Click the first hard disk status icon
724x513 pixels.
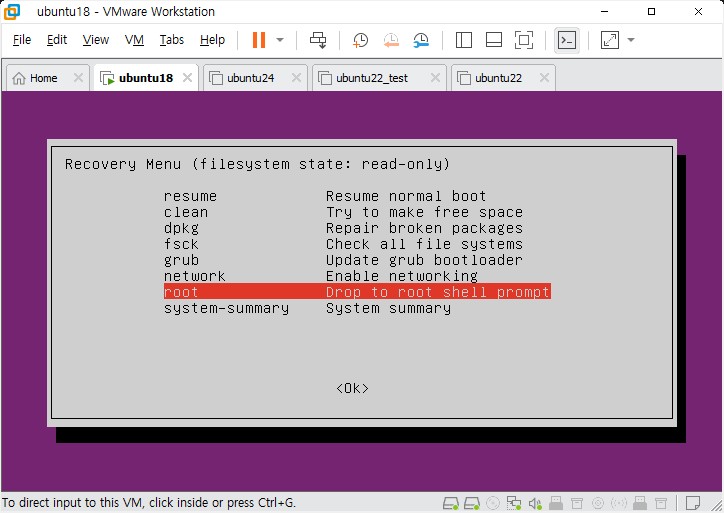click(451, 503)
